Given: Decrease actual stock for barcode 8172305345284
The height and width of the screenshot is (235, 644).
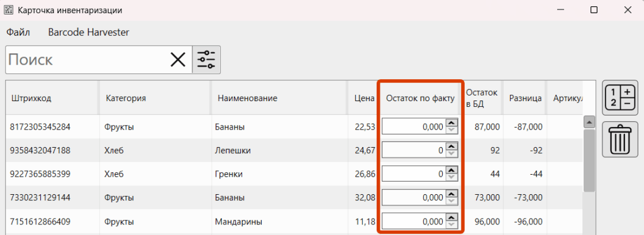Looking at the screenshot, I should pos(452,131).
